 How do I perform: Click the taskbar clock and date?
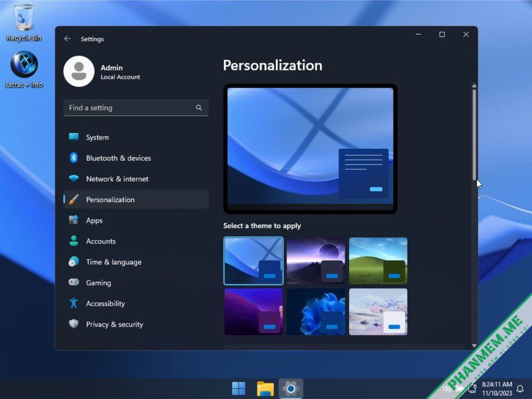497,388
